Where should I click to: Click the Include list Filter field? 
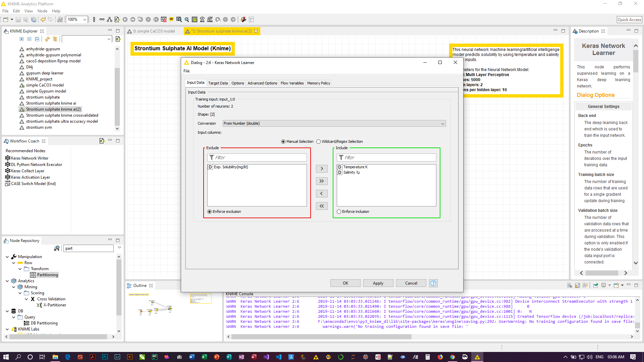pyautogui.click(x=386, y=158)
